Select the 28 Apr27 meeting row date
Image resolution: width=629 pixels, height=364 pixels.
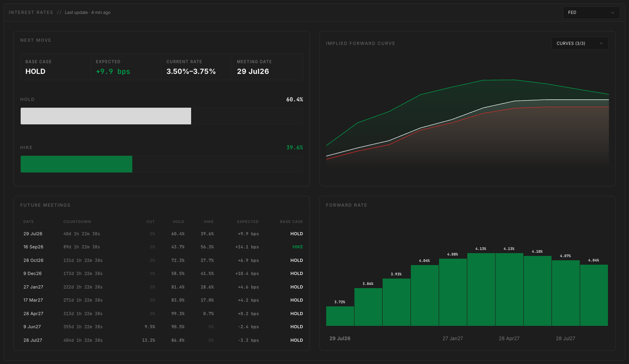33,314
